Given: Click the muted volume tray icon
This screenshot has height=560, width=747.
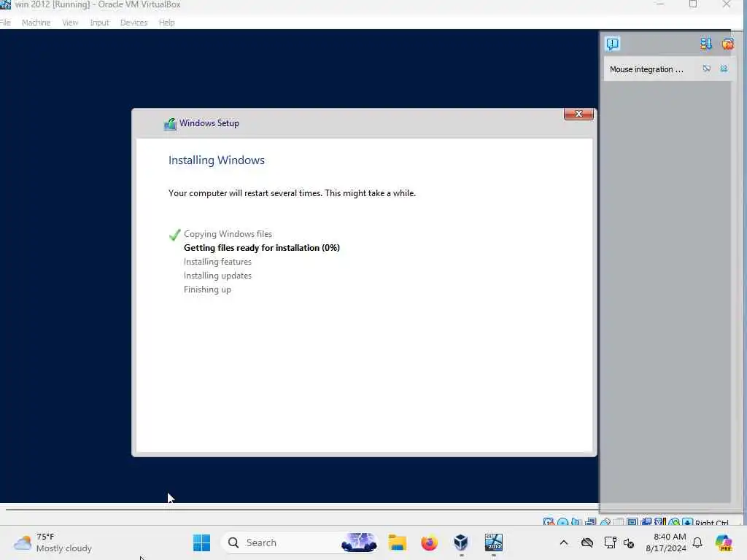Looking at the screenshot, I should click(x=629, y=542).
